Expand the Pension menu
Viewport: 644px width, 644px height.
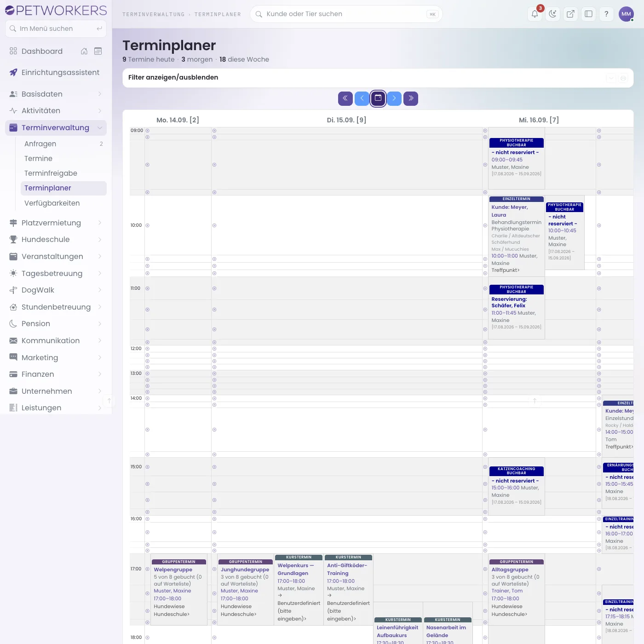[56, 324]
